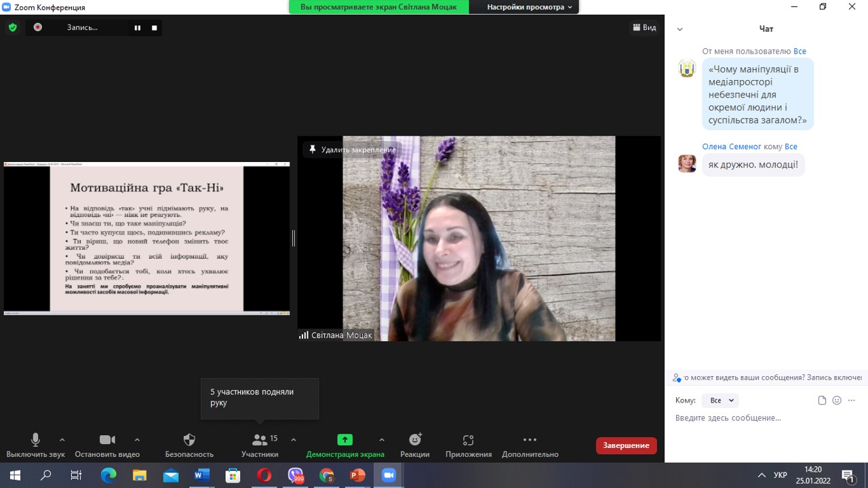
Task: Expand audio settings arrow next to microphone
Action: pyautogui.click(x=62, y=440)
